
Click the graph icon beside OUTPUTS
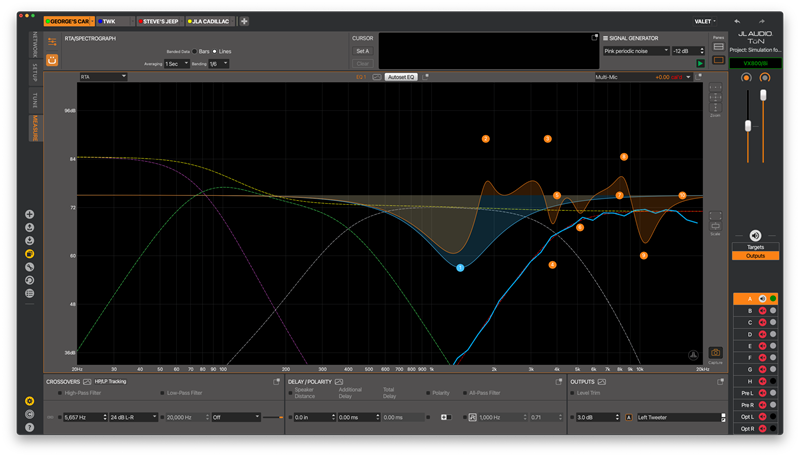[x=602, y=382]
